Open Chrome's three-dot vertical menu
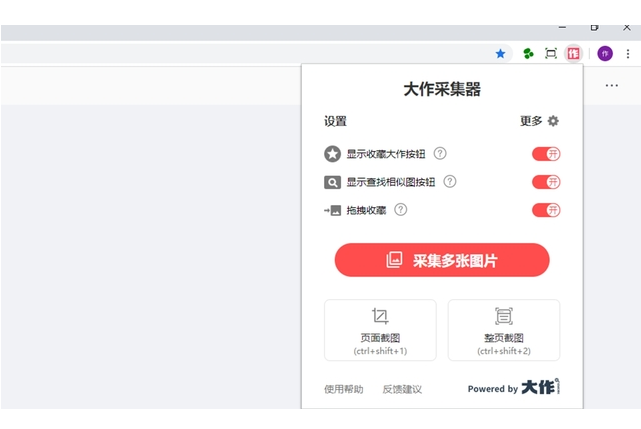 coord(628,54)
